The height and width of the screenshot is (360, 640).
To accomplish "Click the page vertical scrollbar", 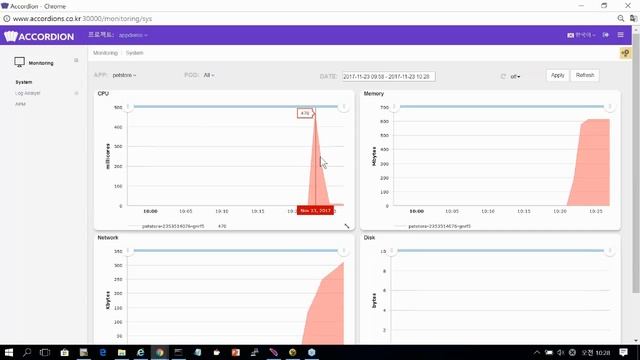I will (636, 163).
